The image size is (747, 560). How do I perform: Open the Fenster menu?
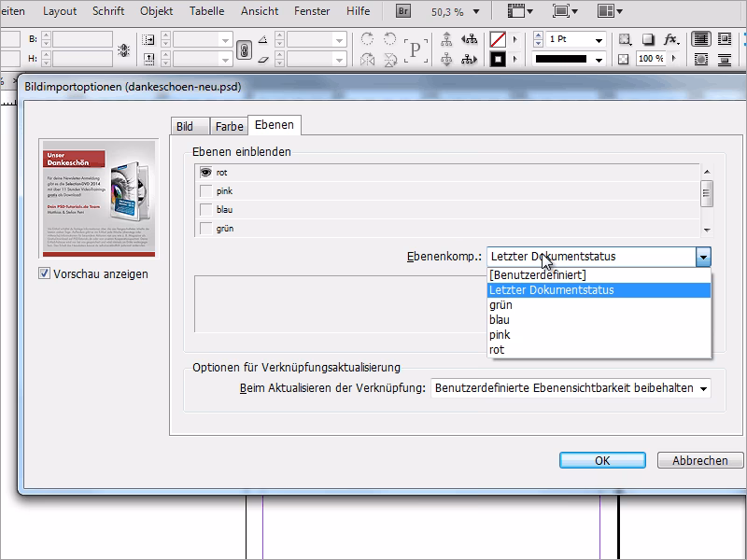[311, 11]
